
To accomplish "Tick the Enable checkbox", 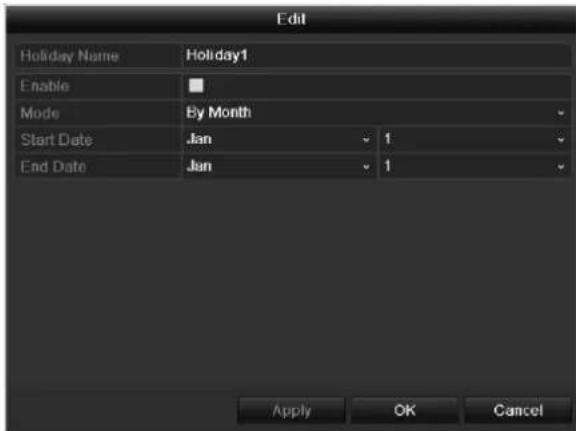I will pyautogui.click(x=196, y=86).
